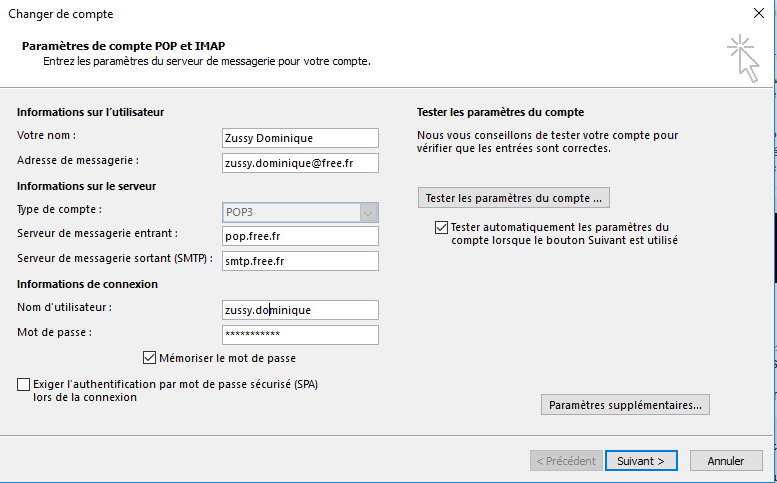Screen dimensions: 777x483
Task: Open Paramètres supplémentaires button
Action: click(625, 405)
